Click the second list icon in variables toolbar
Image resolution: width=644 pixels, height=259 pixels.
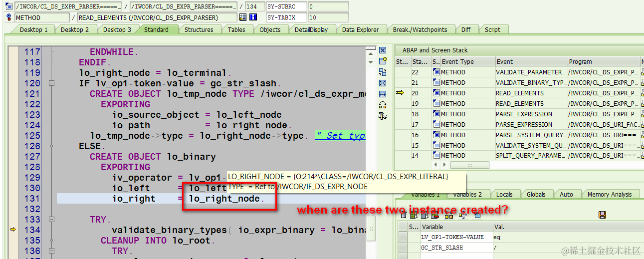point(424,215)
